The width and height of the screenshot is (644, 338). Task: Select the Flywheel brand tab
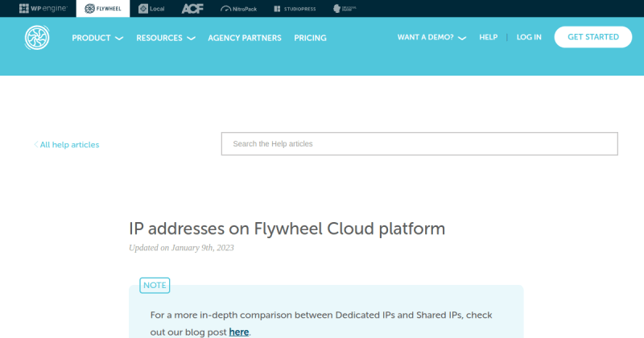(x=103, y=8)
